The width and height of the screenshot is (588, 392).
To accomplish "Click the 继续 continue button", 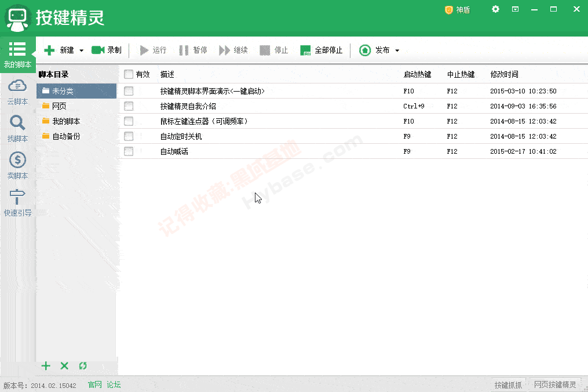I will tap(233, 50).
